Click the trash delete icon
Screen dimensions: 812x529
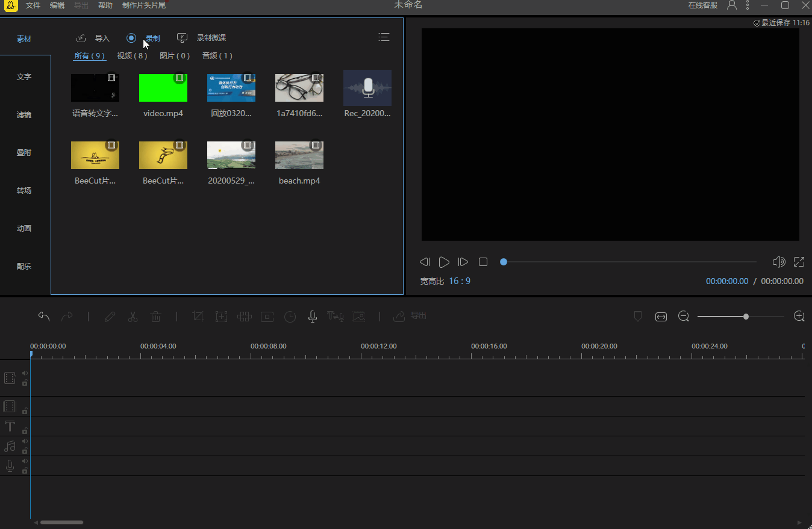click(x=155, y=317)
